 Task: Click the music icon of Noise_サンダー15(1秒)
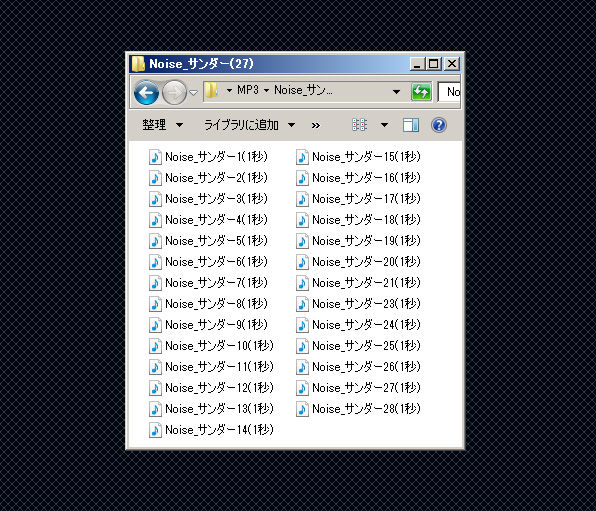302,157
